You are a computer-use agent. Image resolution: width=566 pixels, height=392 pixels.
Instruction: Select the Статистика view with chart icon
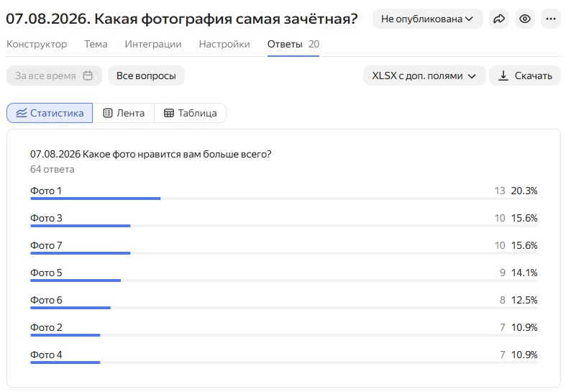50,113
